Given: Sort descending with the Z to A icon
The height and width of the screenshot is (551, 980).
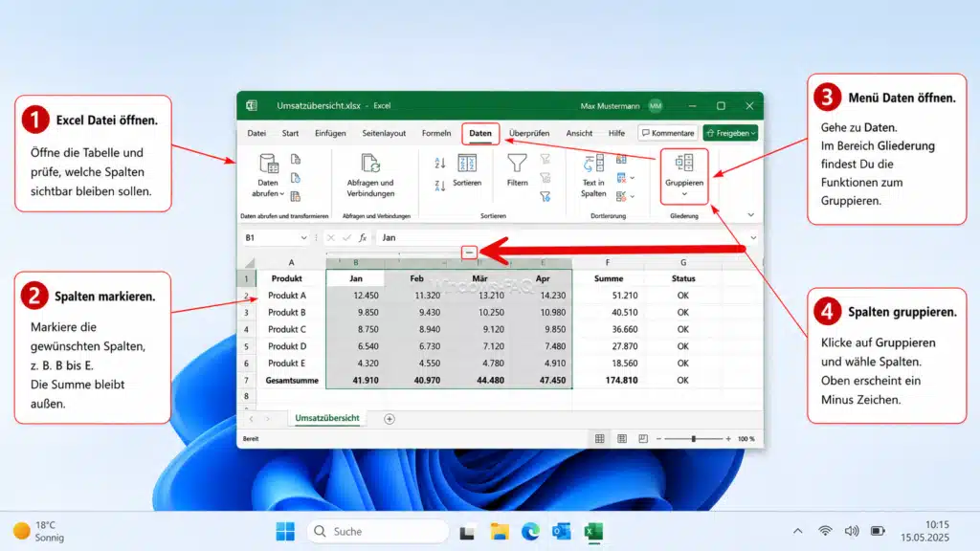Looking at the screenshot, I should [x=440, y=186].
